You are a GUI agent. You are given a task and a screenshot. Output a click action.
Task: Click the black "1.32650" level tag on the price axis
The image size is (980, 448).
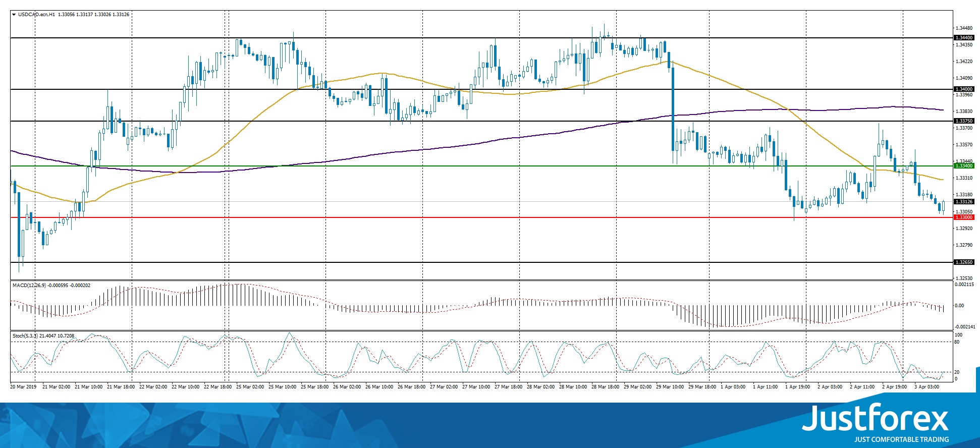click(x=964, y=262)
